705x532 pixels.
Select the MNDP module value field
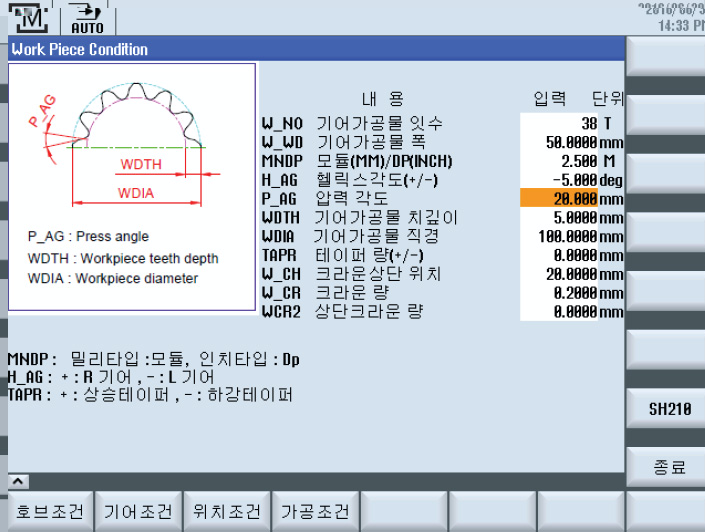point(560,161)
